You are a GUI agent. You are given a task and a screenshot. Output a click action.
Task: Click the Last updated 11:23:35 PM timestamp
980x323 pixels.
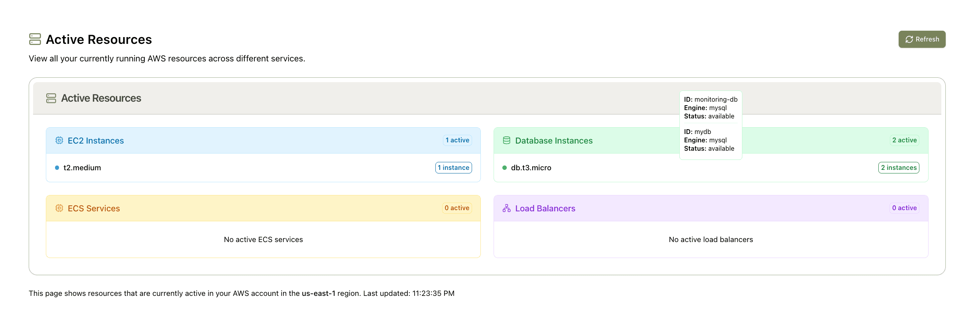click(x=409, y=293)
